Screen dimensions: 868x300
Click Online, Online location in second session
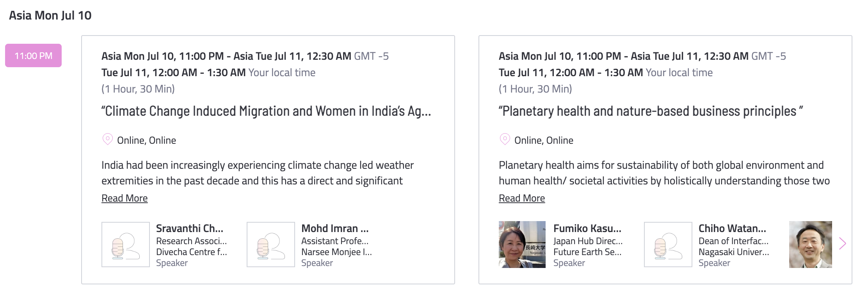(x=544, y=140)
